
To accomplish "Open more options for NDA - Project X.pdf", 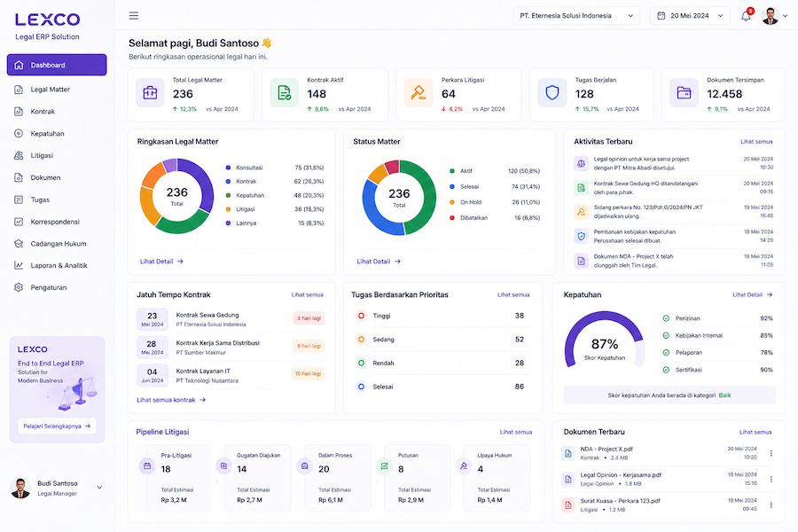I will 771,453.
